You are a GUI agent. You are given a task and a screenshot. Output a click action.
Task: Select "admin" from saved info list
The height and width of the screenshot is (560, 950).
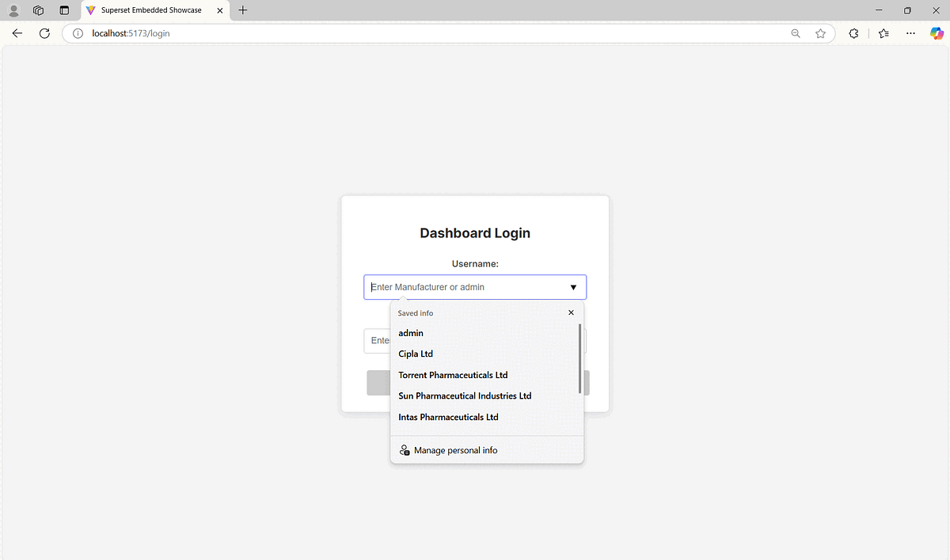point(410,333)
